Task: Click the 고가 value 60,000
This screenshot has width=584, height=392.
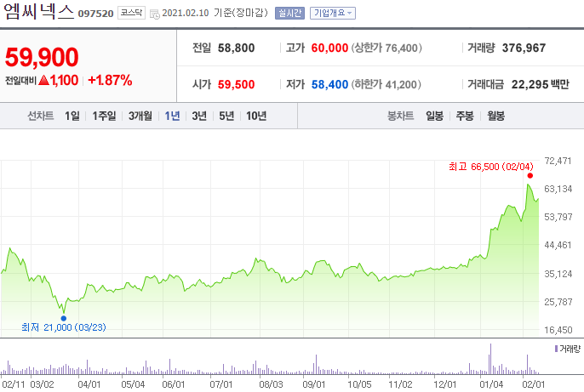Action: tap(329, 48)
